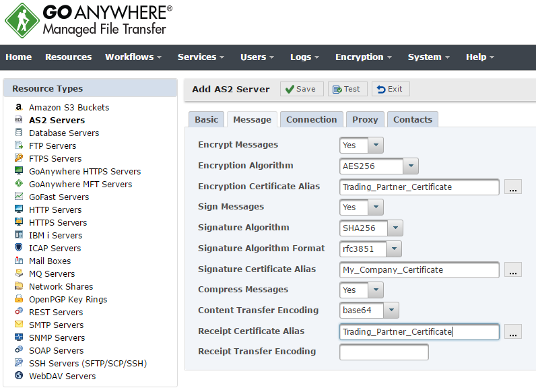Open the Compress Messages dropdown
536x392 pixels.
[376, 290]
